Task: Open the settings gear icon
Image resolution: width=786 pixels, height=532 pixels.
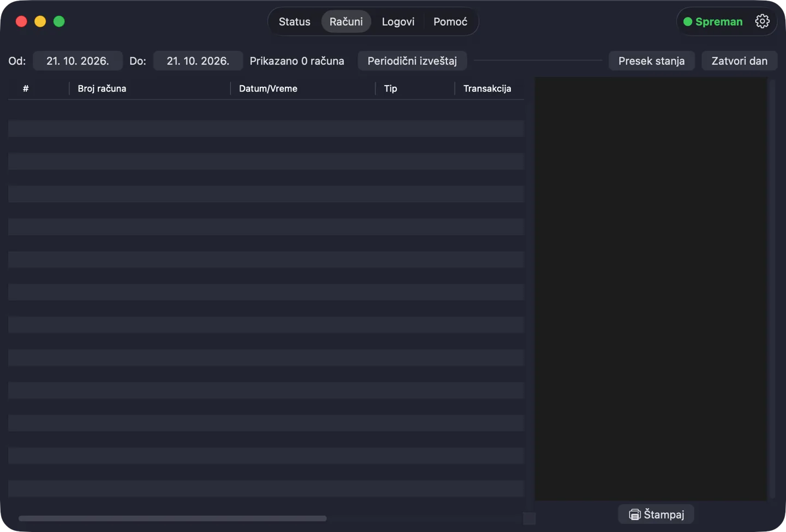Action: click(x=763, y=21)
